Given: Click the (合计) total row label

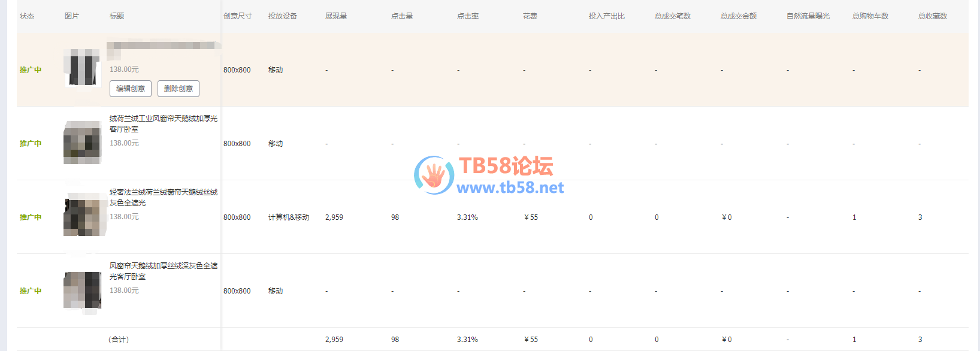Looking at the screenshot, I should tap(119, 340).
